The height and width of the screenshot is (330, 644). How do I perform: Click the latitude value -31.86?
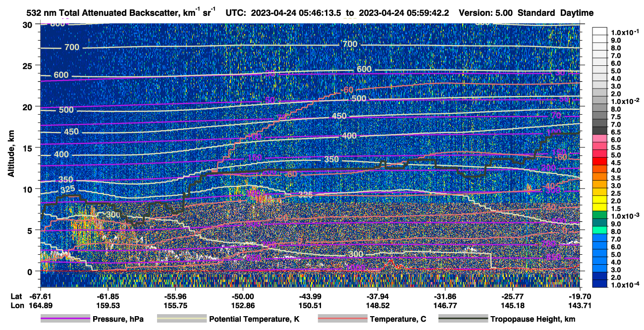coord(445,296)
